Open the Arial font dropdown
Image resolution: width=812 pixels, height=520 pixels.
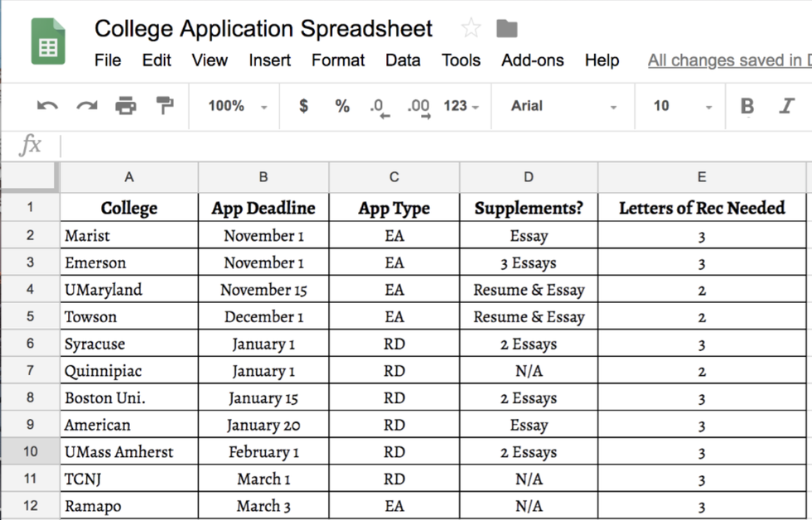click(563, 106)
